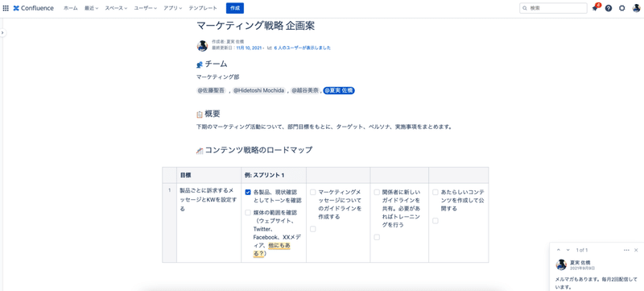The image size is (644, 291).
Task: Click the マーケティング戦略 企画案 page title
Action: pyautogui.click(x=256, y=26)
